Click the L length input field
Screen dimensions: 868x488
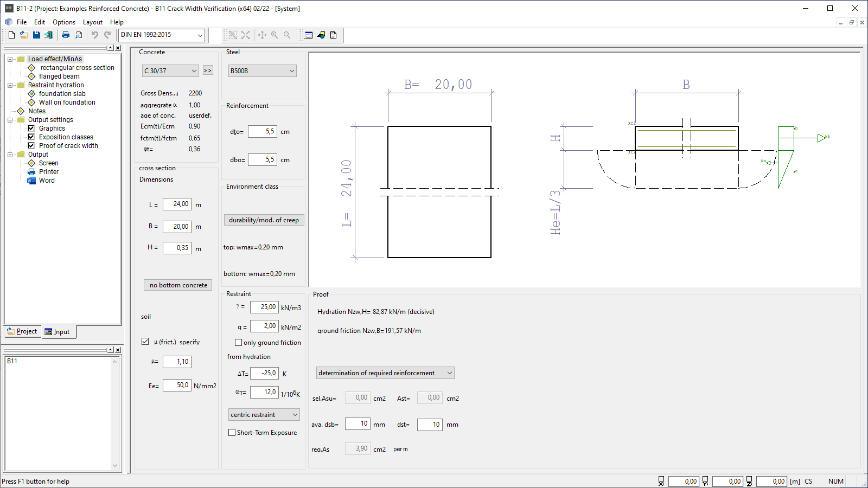177,204
